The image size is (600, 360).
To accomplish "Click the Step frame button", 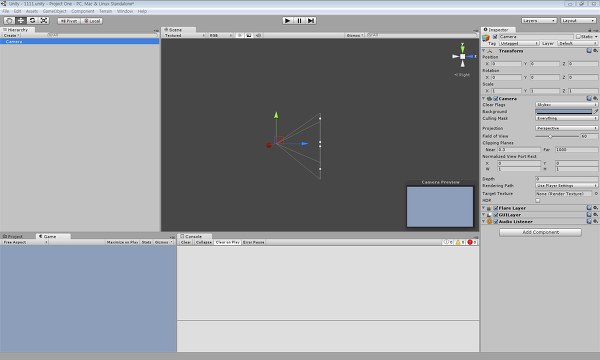I will pos(311,21).
